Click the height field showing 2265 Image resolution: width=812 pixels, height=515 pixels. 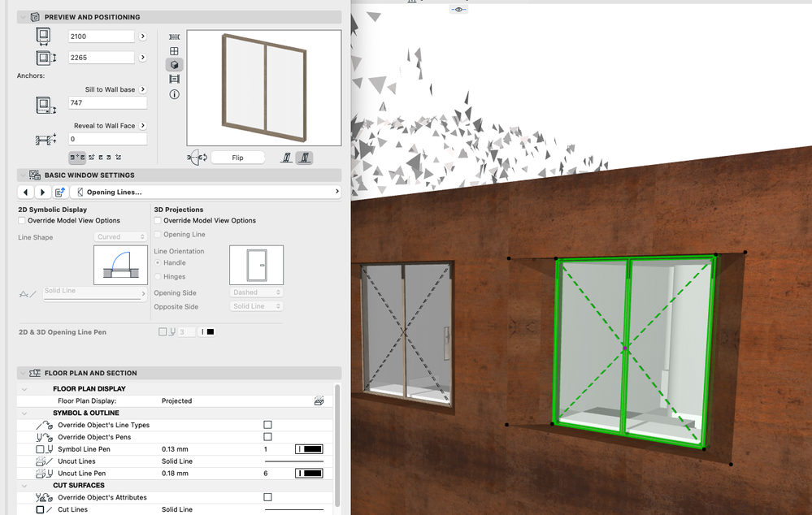(x=102, y=58)
